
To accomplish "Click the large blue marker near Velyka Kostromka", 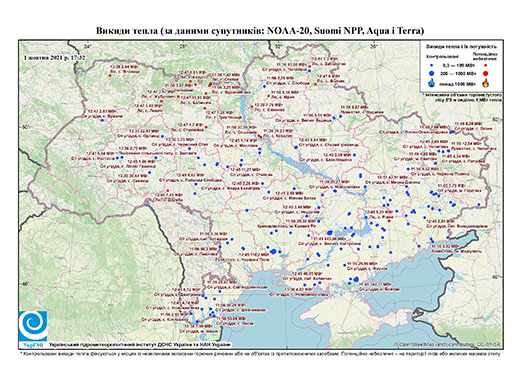I will click(330, 232).
